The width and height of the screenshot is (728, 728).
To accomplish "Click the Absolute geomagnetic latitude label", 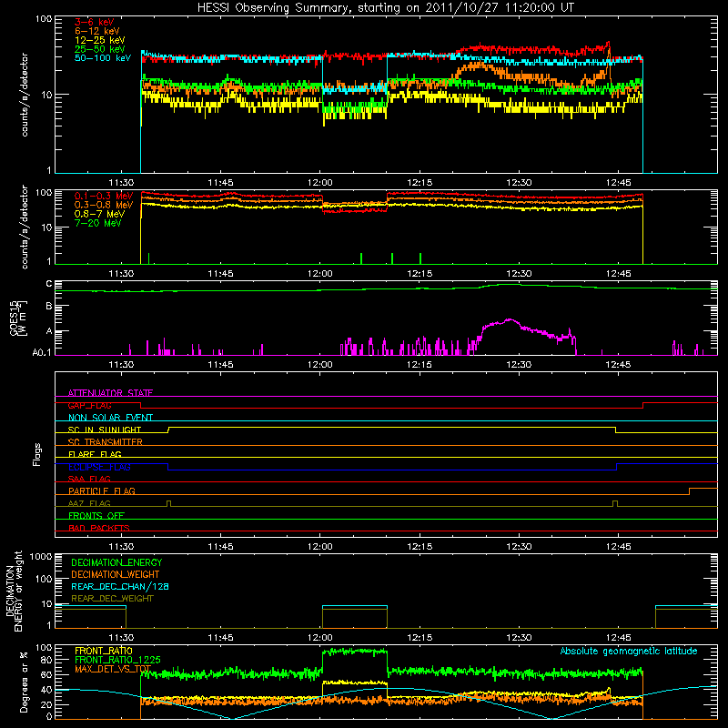I will [x=629, y=651].
